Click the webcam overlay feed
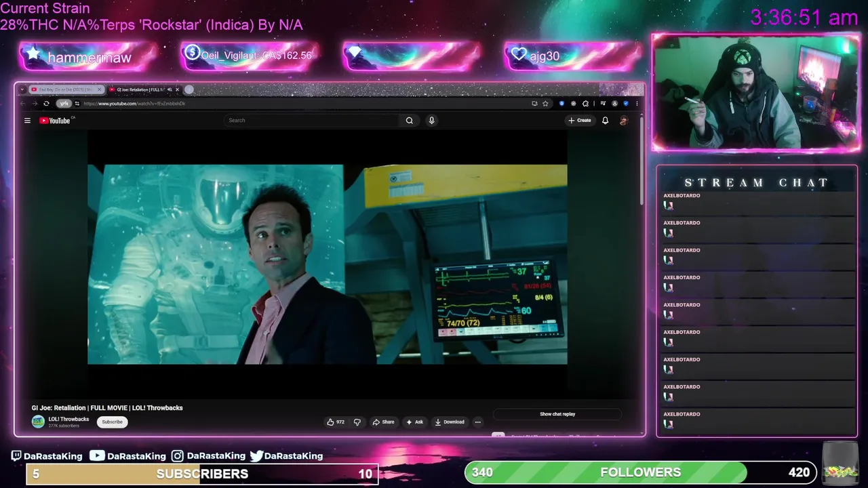The image size is (868, 488). (x=756, y=92)
